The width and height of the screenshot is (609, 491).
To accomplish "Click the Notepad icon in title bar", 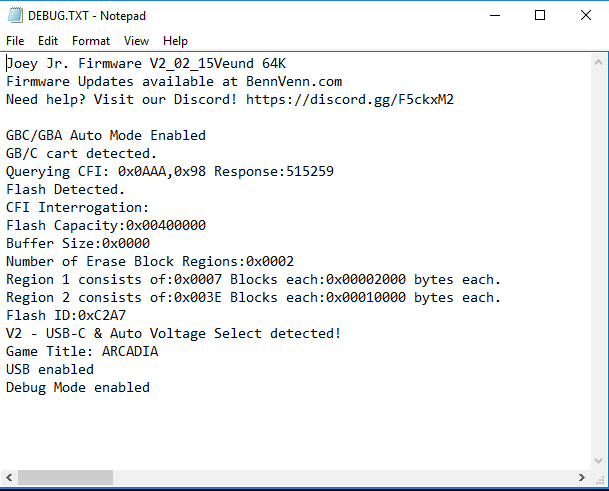I will (15, 16).
